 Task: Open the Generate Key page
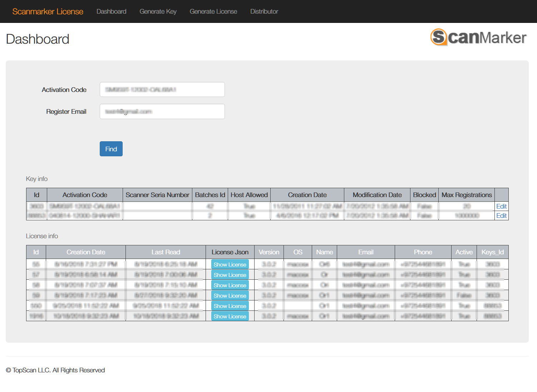[158, 11]
